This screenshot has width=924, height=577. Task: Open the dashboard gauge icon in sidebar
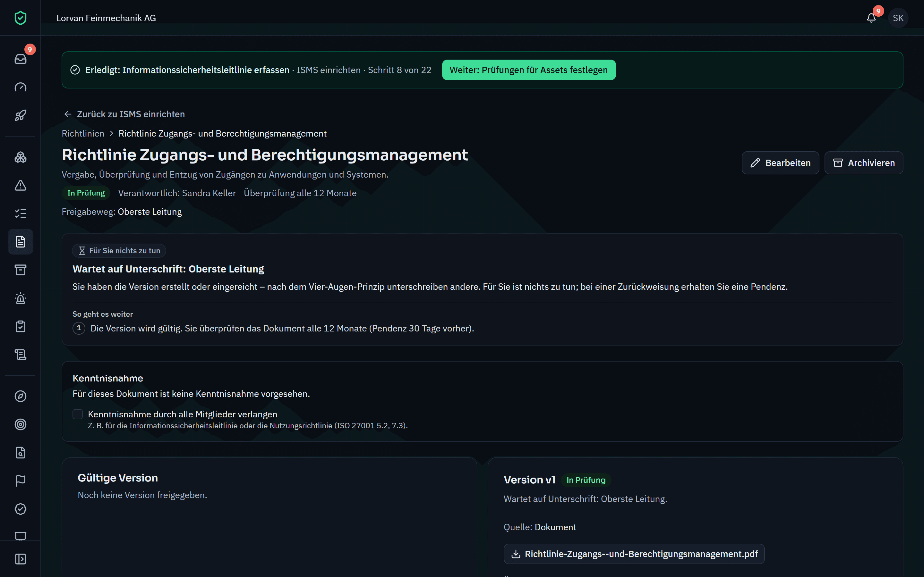point(20,87)
